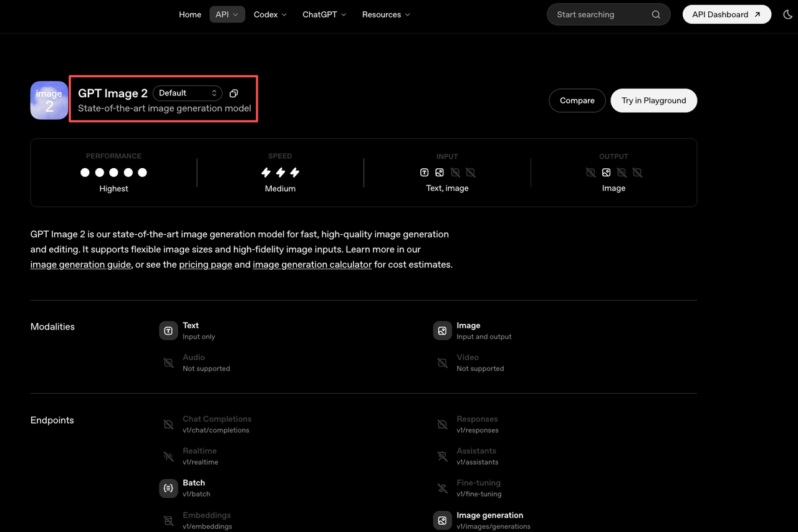Click the Embeddings endpoint icon

tap(168, 520)
